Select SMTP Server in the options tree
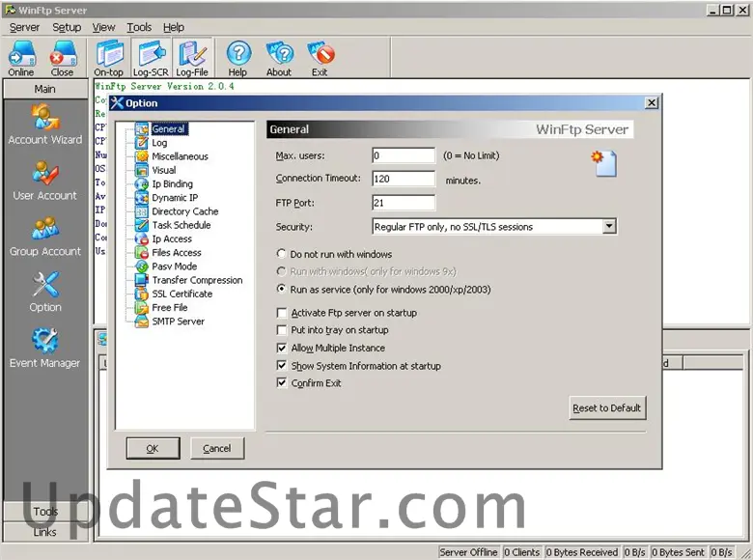Image resolution: width=753 pixels, height=560 pixels. [x=179, y=322]
